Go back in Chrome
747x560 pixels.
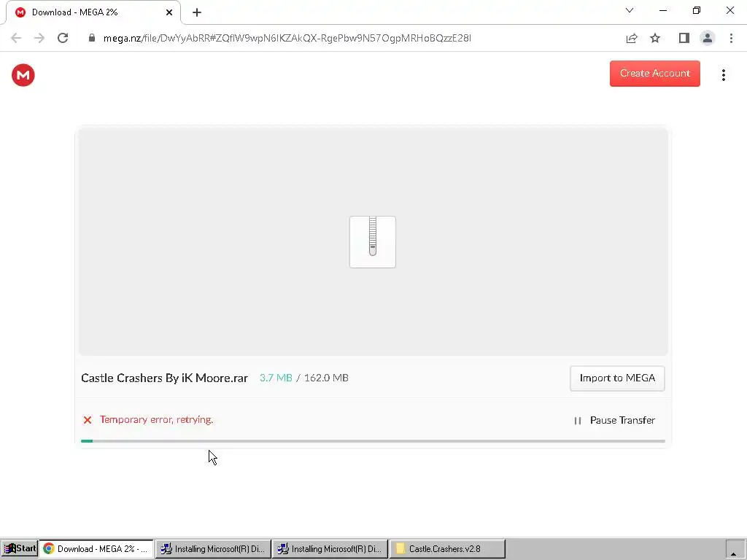[16, 38]
